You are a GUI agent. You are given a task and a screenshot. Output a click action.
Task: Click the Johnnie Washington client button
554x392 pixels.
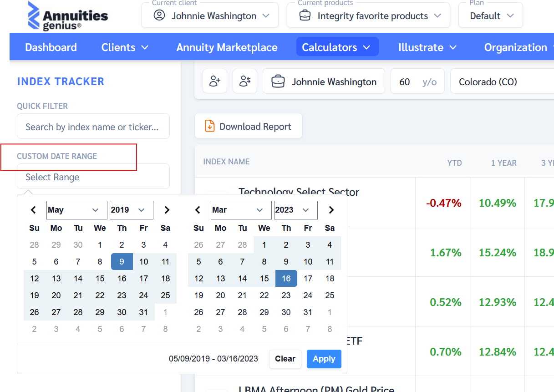(324, 81)
